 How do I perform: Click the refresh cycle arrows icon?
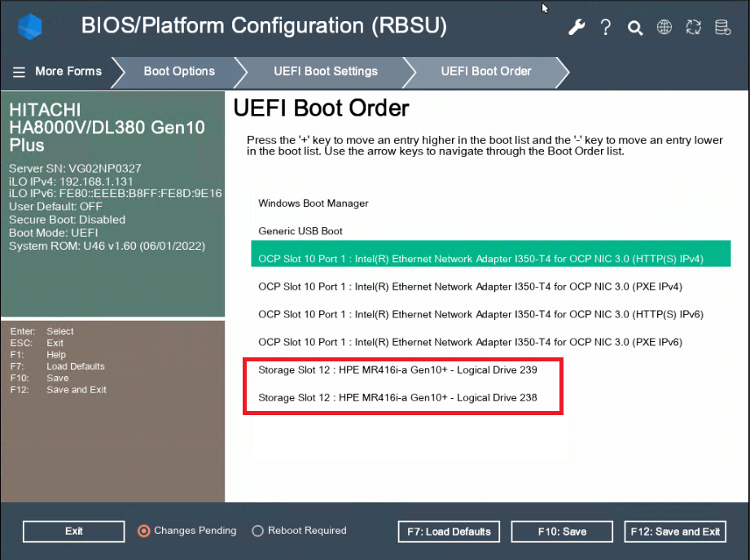pyautogui.click(x=693, y=27)
